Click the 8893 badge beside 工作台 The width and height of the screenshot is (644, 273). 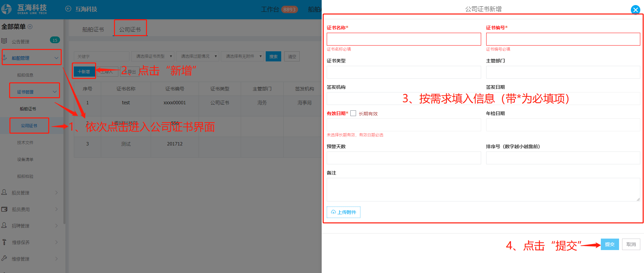289,9
